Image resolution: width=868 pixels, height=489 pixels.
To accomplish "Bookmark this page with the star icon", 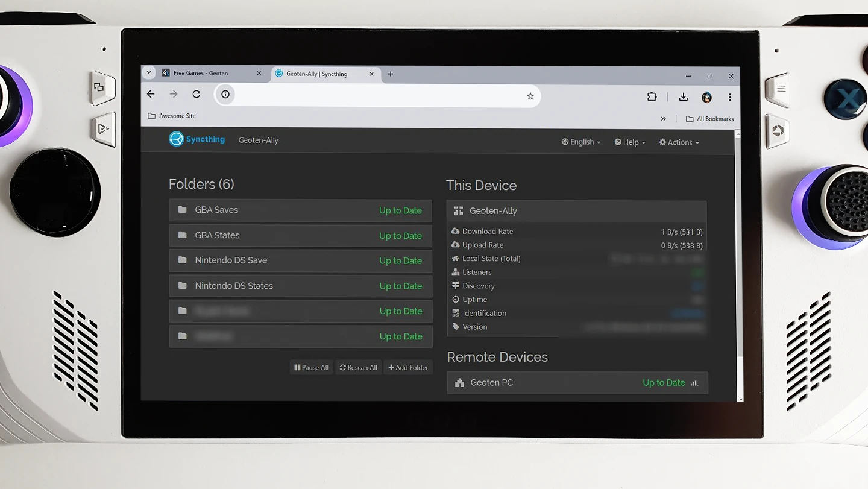I will pos(530,96).
